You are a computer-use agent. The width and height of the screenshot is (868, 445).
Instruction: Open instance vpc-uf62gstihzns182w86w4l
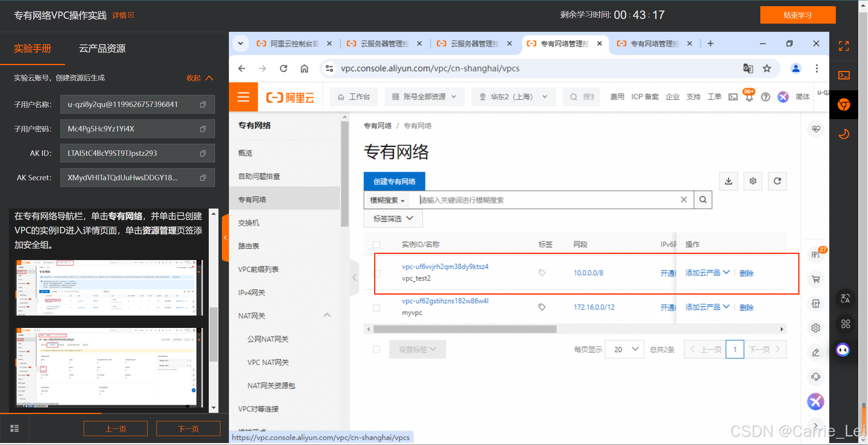pyautogui.click(x=445, y=301)
